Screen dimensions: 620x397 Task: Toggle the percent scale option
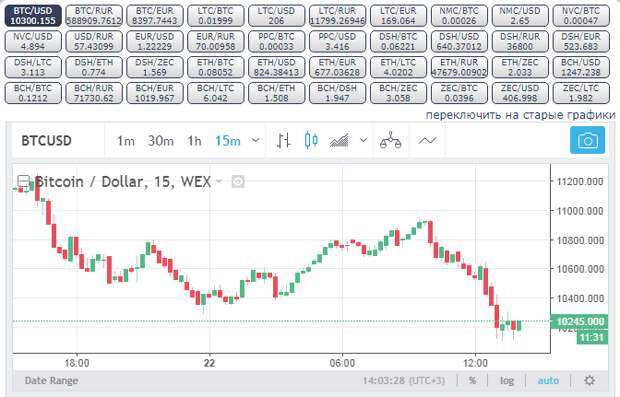pyautogui.click(x=472, y=380)
